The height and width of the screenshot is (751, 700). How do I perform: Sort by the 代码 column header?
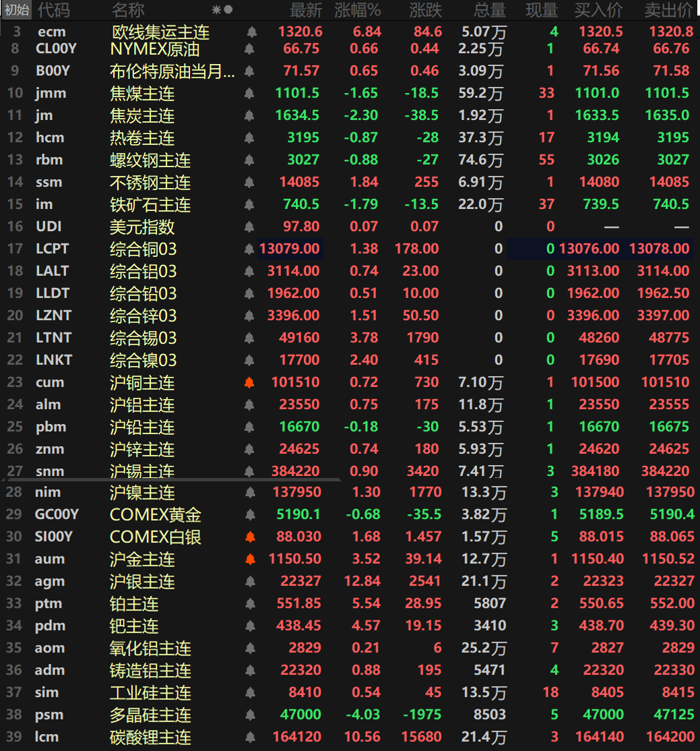[x=54, y=9]
